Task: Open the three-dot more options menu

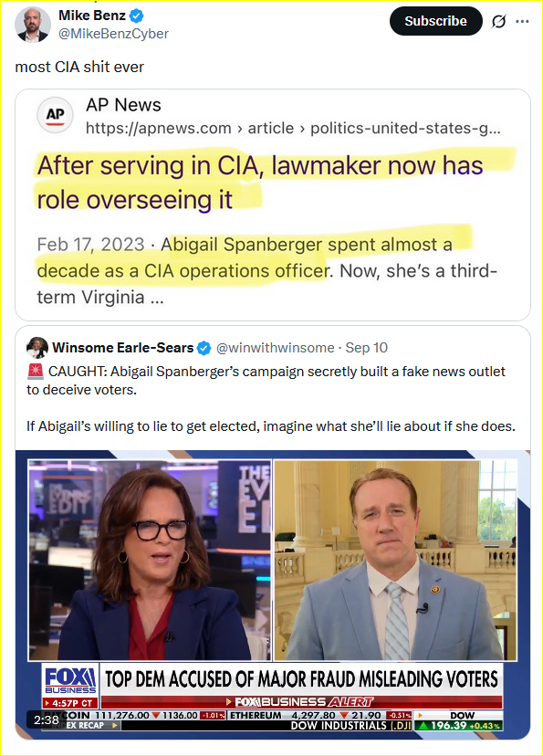Action: 522,21
